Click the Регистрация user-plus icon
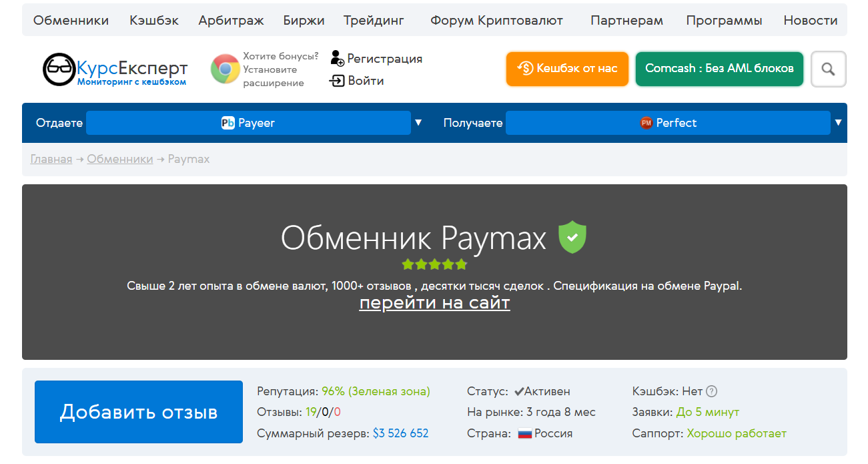This screenshot has width=868, height=464. (337, 58)
